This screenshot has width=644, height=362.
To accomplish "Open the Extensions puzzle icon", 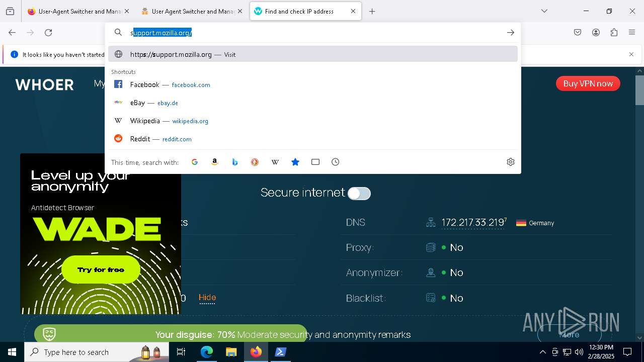I will (x=614, y=33).
